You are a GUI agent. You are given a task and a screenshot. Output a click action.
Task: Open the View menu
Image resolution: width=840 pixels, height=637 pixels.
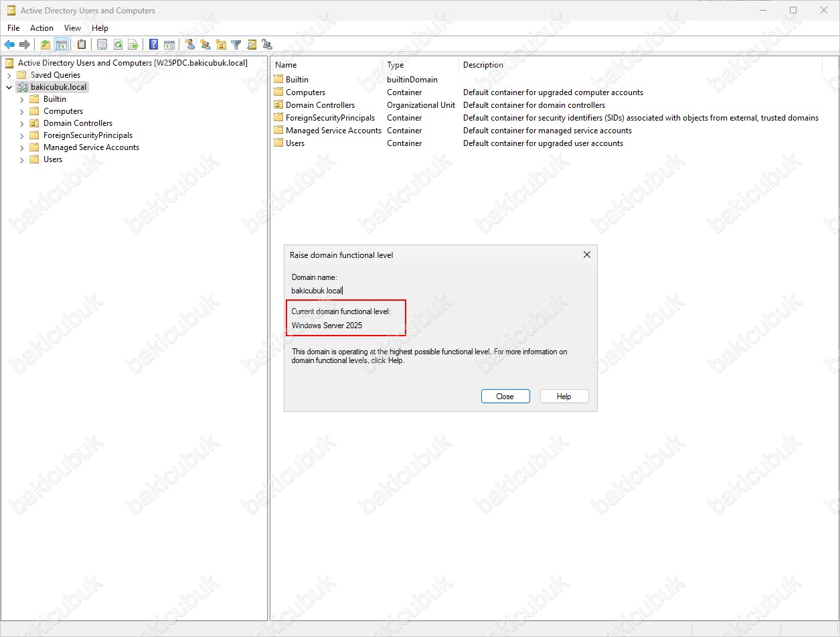(x=72, y=28)
